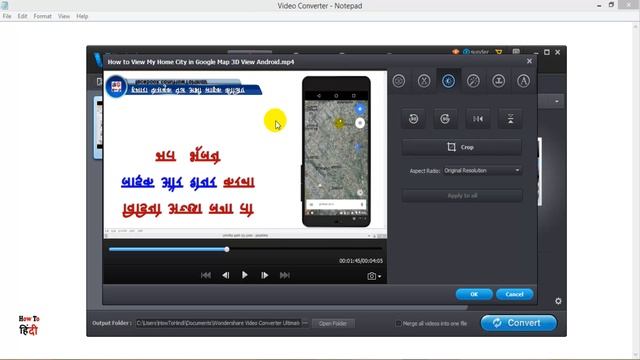Open the Format menu in Notepad
This screenshot has width=640, height=360.
pyautogui.click(x=42, y=16)
